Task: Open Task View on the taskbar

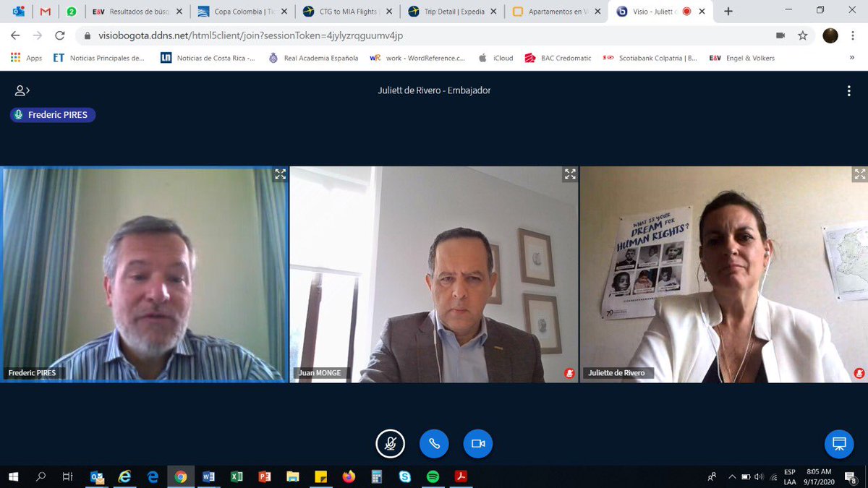Action: (67, 476)
